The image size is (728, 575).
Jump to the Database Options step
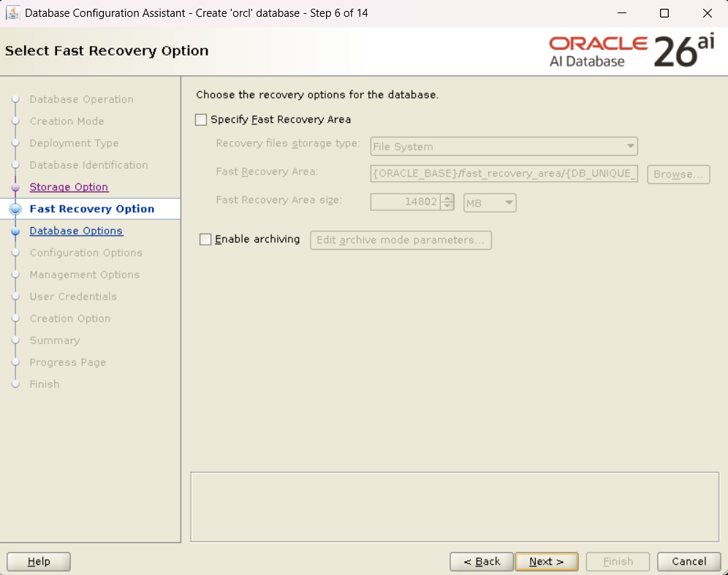click(x=76, y=231)
